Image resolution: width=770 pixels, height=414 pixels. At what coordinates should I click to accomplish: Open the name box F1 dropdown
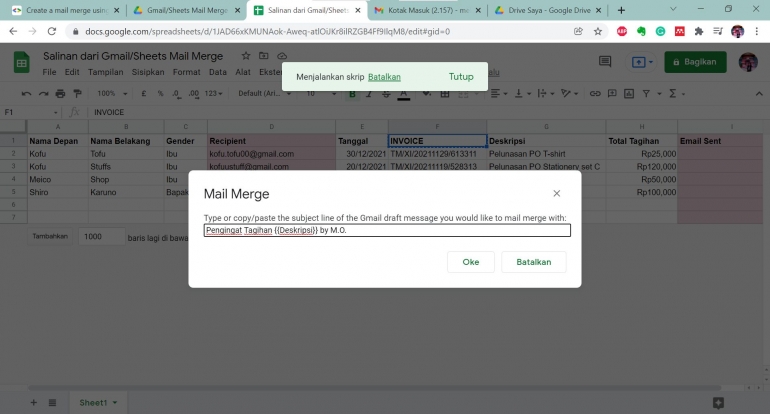pos(55,112)
